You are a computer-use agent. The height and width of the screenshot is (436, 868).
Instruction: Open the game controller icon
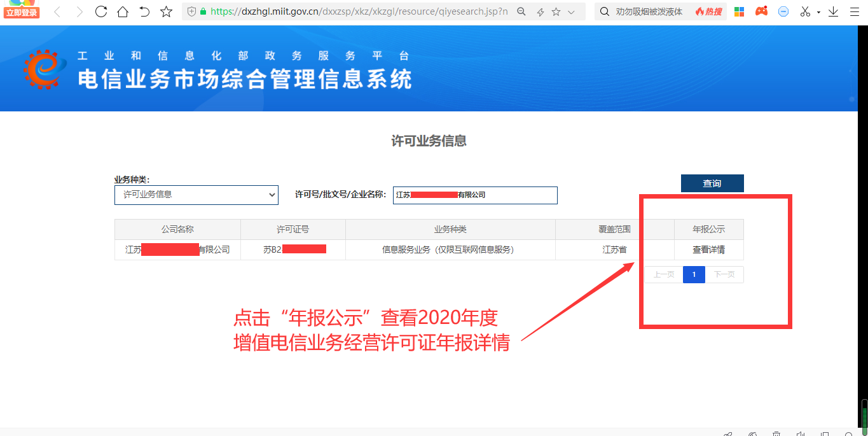(761, 11)
